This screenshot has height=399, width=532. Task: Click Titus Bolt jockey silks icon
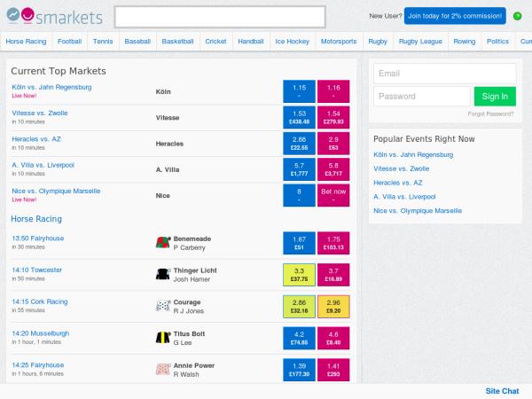pos(163,338)
